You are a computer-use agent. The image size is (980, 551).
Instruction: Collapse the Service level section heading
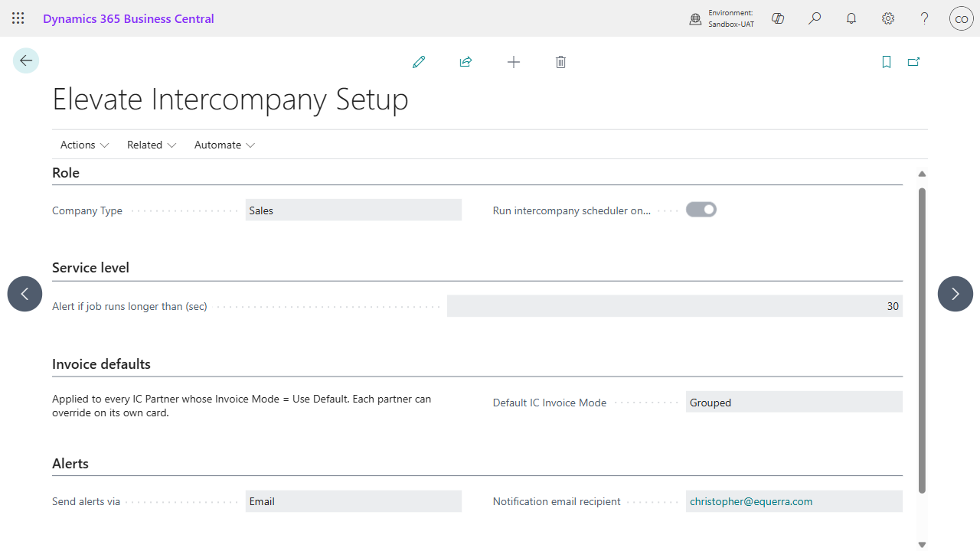pos(90,268)
